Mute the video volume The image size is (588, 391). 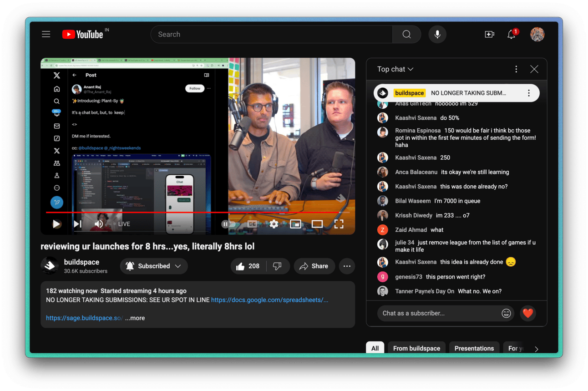pos(99,224)
